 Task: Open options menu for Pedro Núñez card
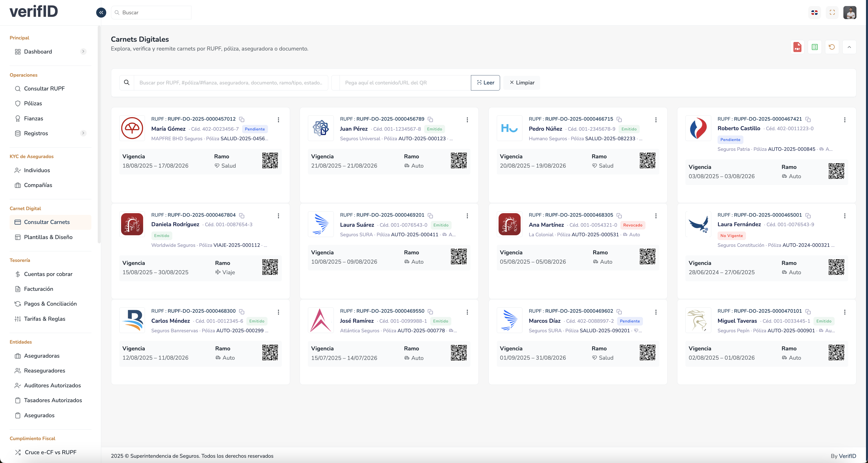pyautogui.click(x=656, y=120)
